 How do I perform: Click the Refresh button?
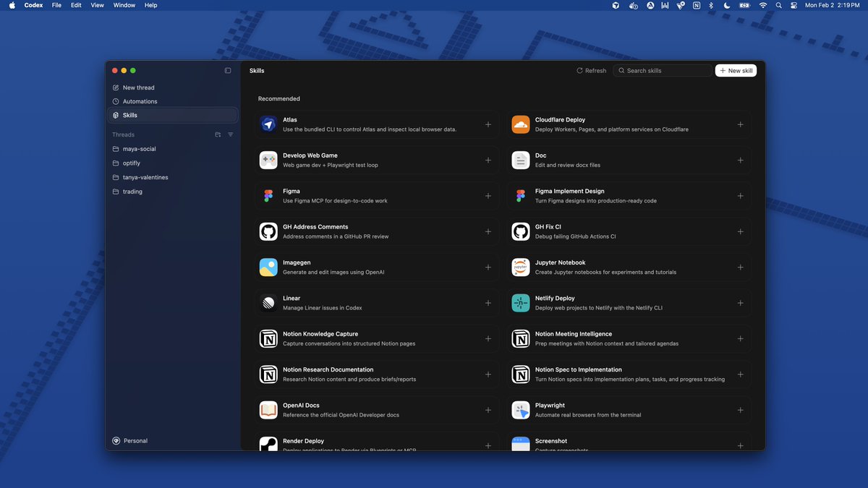[591, 71]
